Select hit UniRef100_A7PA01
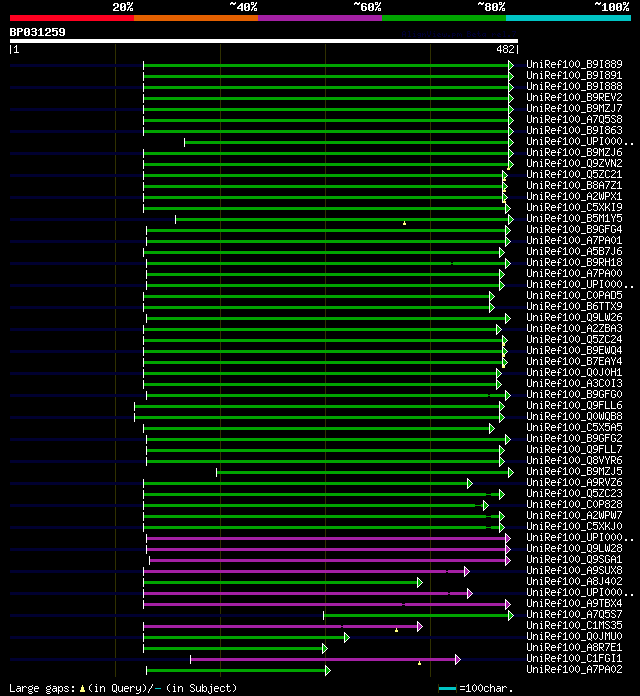The image size is (640, 696). pos(574,240)
